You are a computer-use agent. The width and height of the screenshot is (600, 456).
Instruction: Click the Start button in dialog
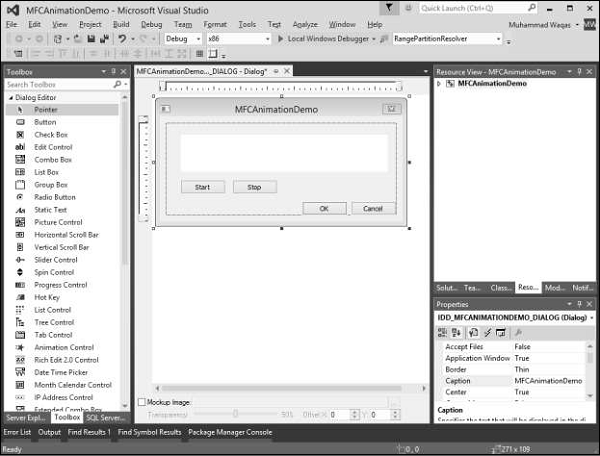click(202, 187)
